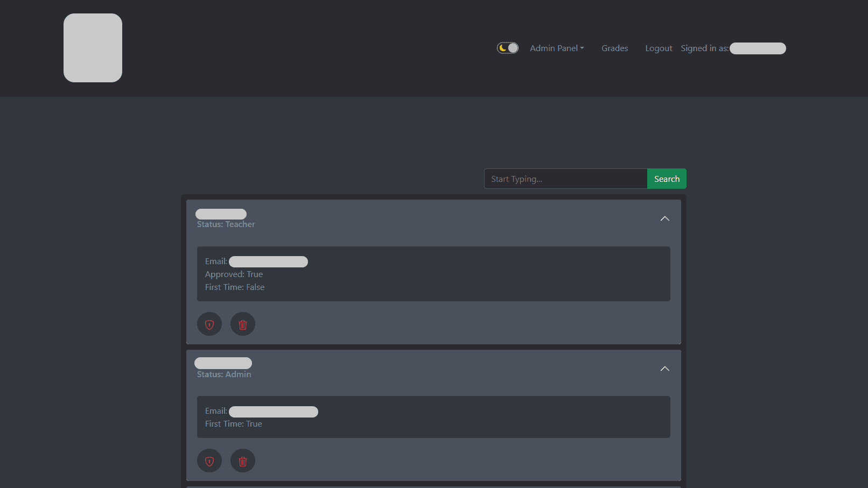Click the shield icon for Teacher user
This screenshot has height=488, width=868.
point(209,324)
